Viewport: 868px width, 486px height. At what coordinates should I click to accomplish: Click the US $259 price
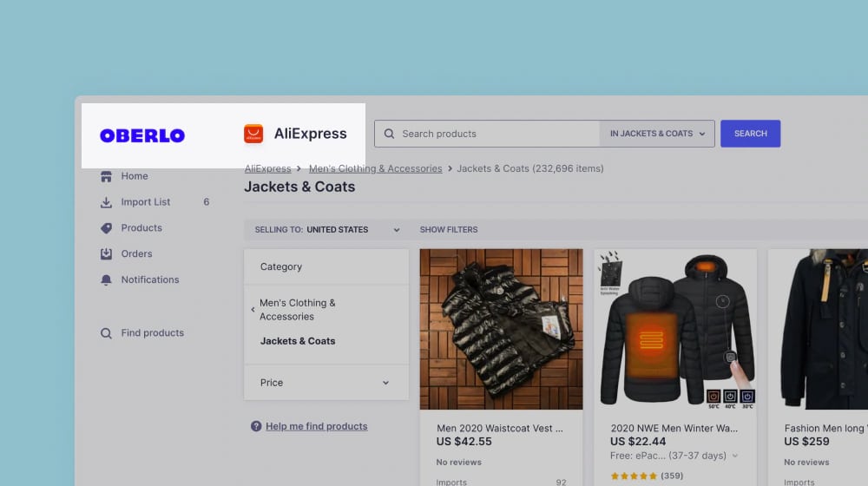(806, 442)
